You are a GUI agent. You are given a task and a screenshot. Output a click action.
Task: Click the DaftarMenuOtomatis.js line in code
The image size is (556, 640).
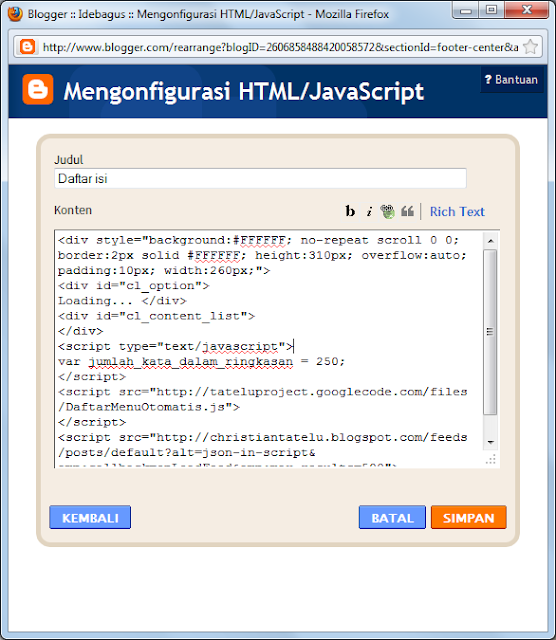pyautogui.click(x=149, y=407)
